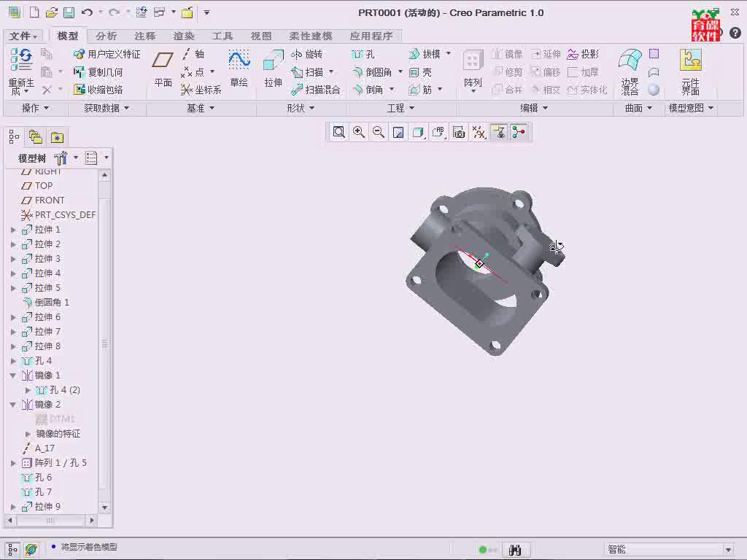This screenshot has width=747, height=560.
Task: Select 拉伸 9 in the model tree
Action: click(41, 507)
